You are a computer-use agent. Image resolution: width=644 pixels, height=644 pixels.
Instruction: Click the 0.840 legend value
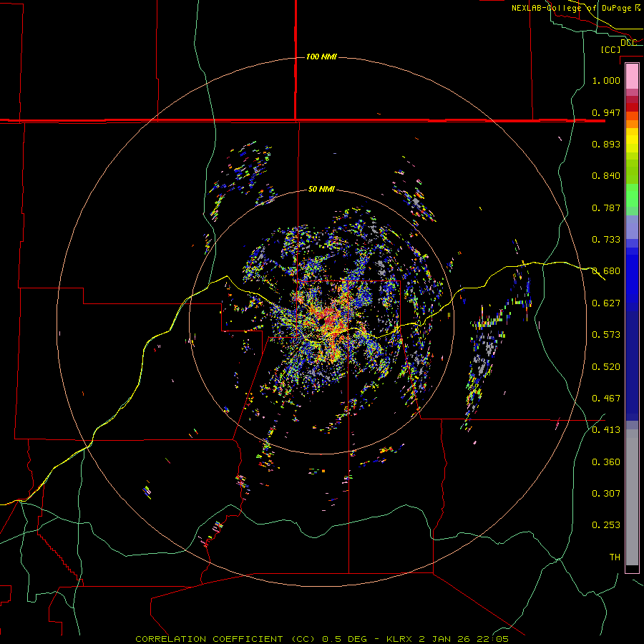606,176
